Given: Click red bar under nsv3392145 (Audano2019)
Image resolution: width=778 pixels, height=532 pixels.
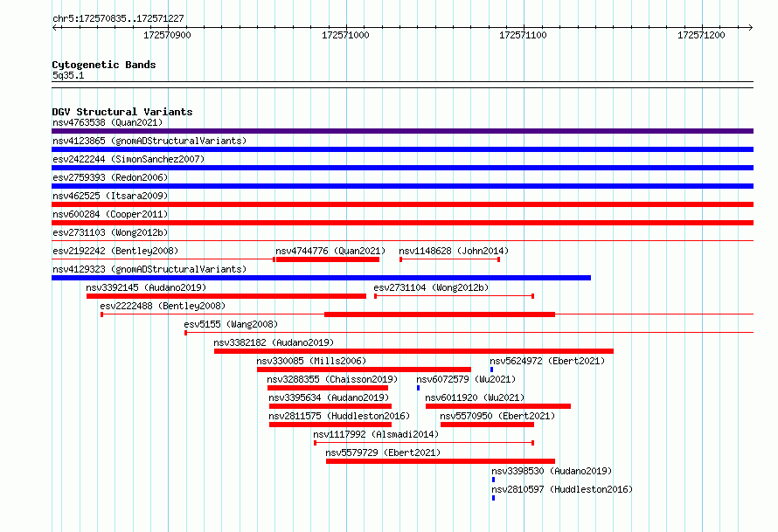Looking at the screenshot, I should [226, 296].
